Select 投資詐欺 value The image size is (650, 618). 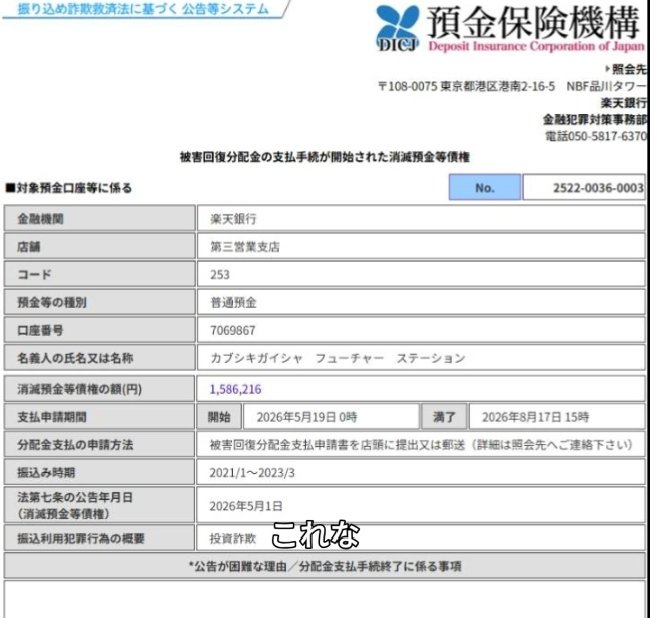233,538
